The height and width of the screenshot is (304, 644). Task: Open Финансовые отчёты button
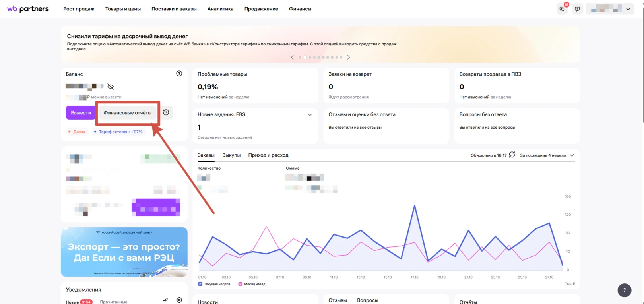click(x=127, y=113)
